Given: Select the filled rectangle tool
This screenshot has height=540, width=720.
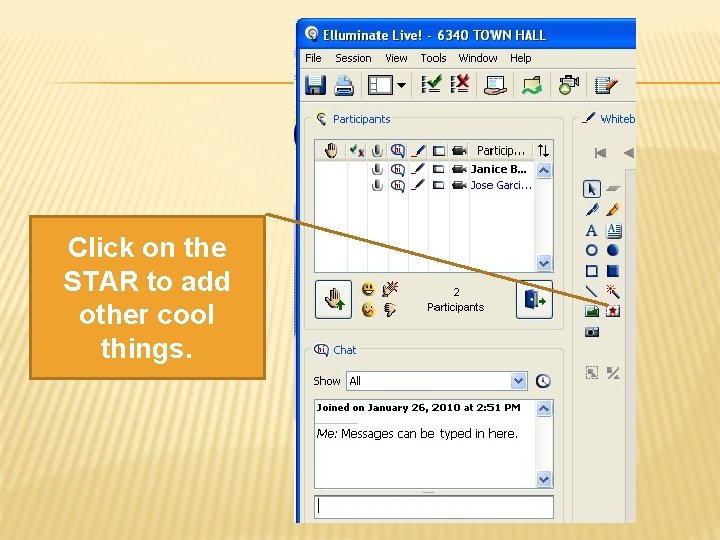Looking at the screenshot, I should coord(613,271).
